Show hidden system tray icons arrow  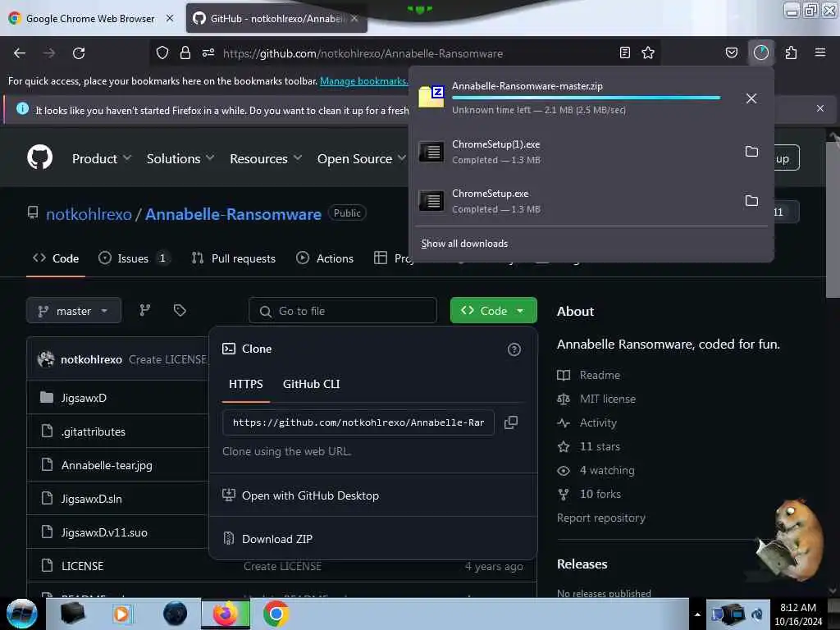pos(697,614)
